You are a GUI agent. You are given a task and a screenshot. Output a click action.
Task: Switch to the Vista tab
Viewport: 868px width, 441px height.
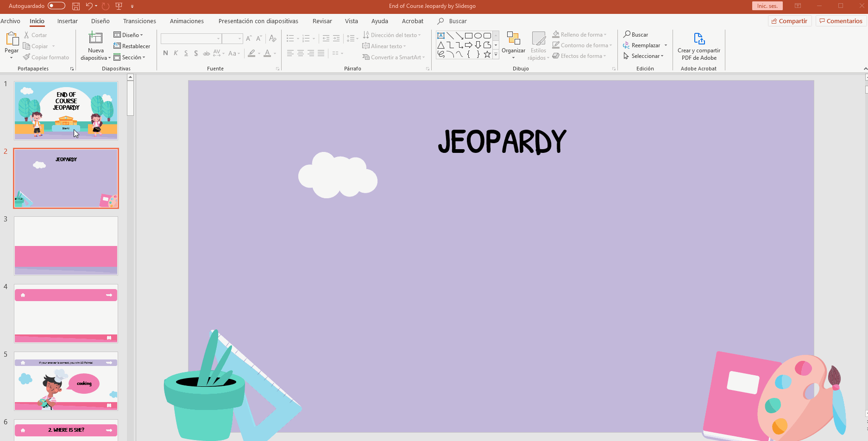[352, 21]
